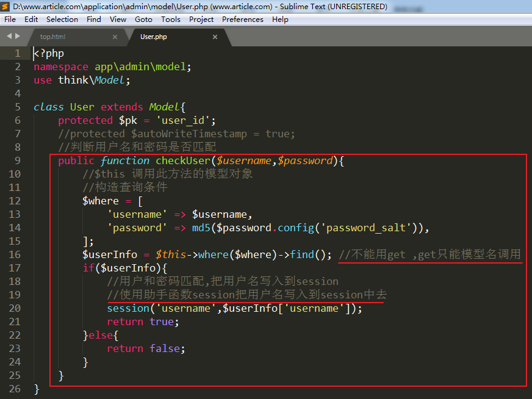Expand the Selection menu
This screenshot has height=399, width=532.
pyautogui.click(x=62, y=20)
